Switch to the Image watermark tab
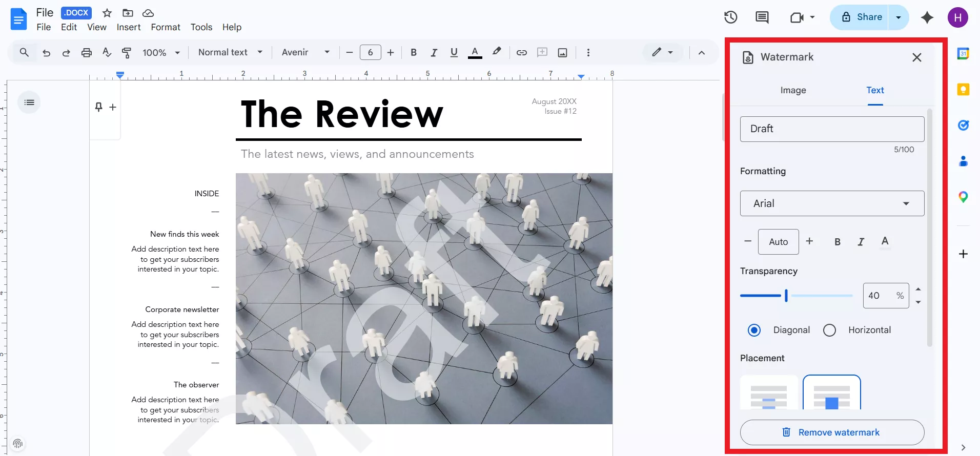The width and height of the screenshot is (980, 456). (x=793, y=90)
